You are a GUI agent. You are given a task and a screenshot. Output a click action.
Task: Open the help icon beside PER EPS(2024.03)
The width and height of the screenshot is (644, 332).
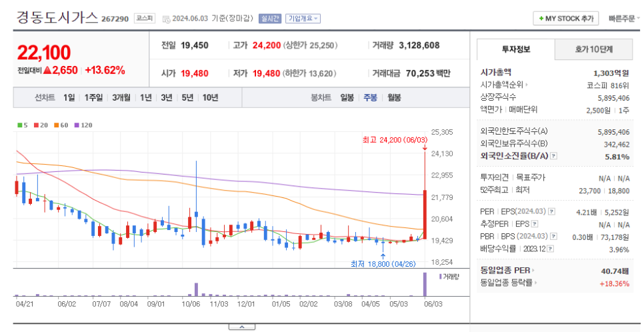[x=551, y=211]
